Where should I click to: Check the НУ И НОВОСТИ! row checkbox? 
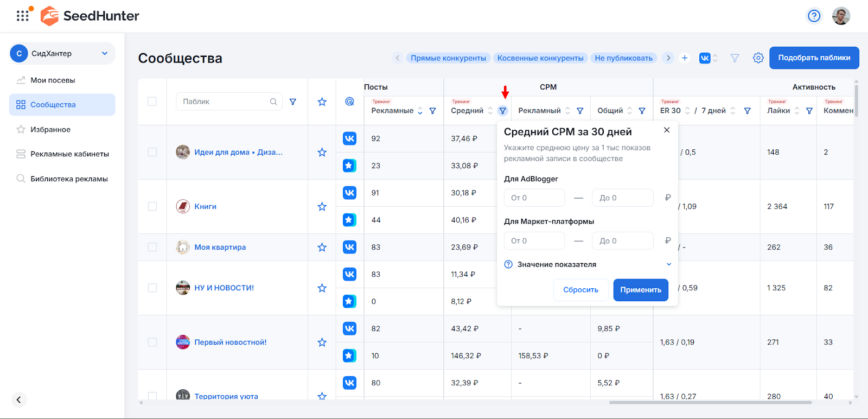click(152, 288)
